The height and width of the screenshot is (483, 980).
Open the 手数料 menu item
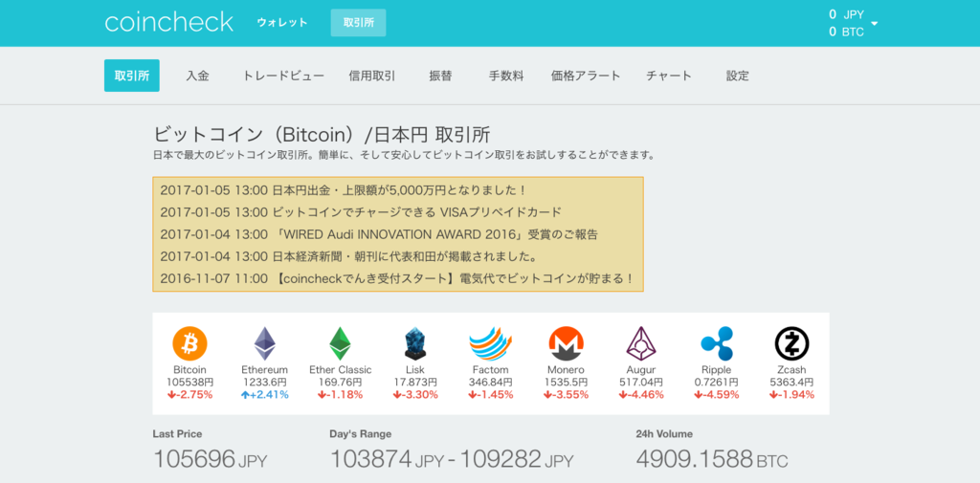(x=506, y=77)
